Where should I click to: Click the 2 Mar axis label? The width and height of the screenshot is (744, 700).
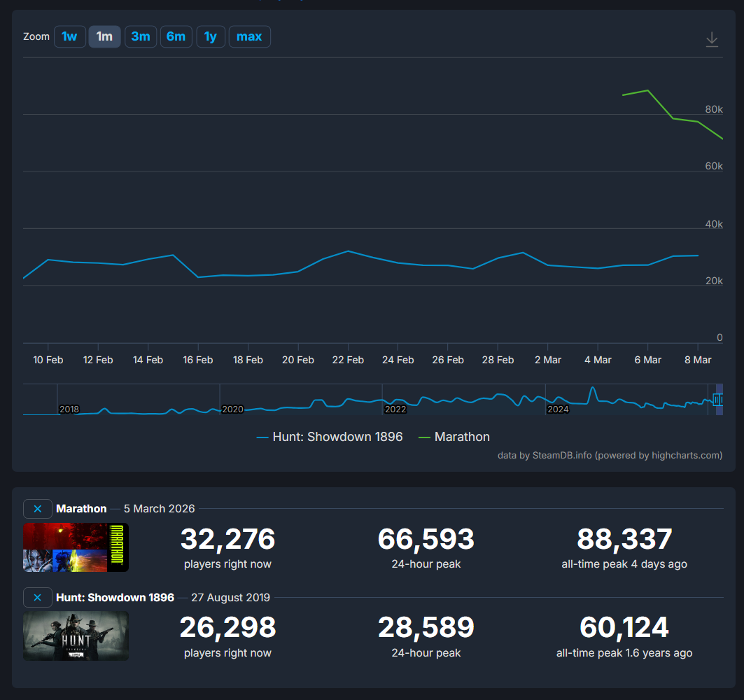(x=547, y=360)
